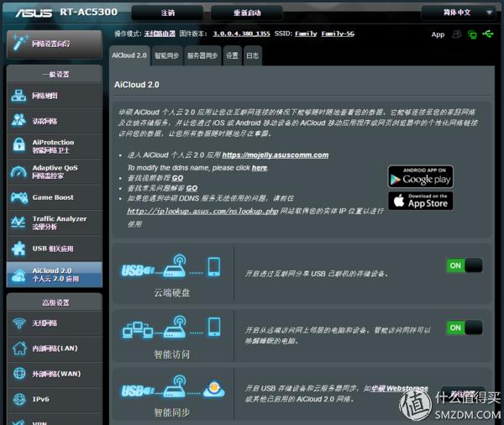Click the Cloud Disk USB router diagram icon
The width and height of the screenshot is (504, 425).
pos(171,267)
